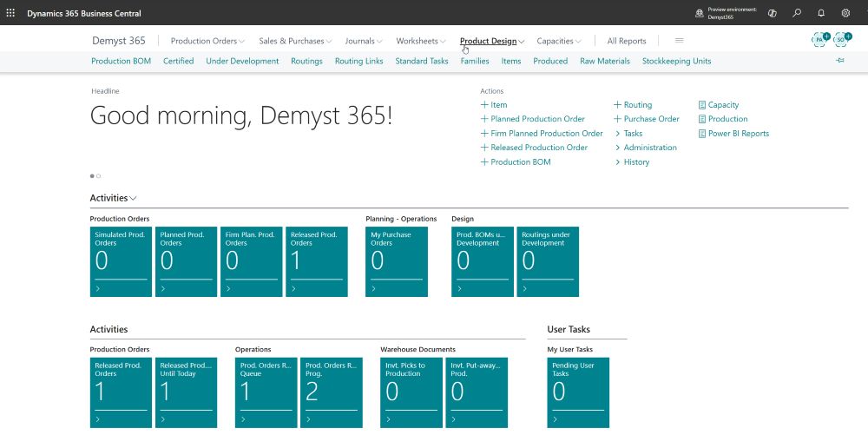The width and height of the screenshot is (868, 448).
Task: Click arrow on Routings under Development tile
Action: [x=525, y=288]
